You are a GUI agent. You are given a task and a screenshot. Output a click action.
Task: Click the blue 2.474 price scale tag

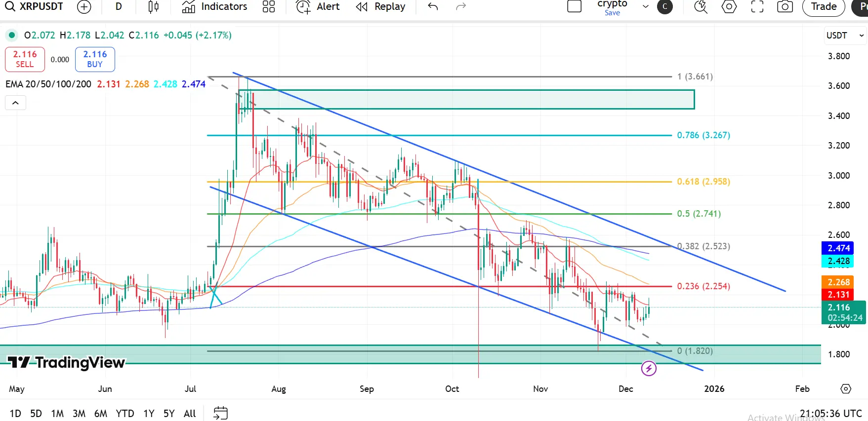point(837,248)
